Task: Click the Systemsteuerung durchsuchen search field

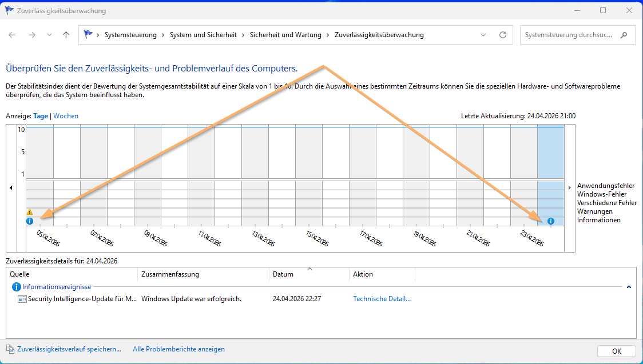Action: pyautogui.click(x=577, y=35)
